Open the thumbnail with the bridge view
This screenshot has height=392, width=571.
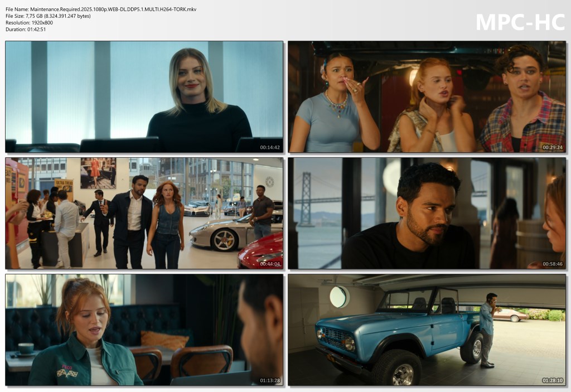coord(427,213)
